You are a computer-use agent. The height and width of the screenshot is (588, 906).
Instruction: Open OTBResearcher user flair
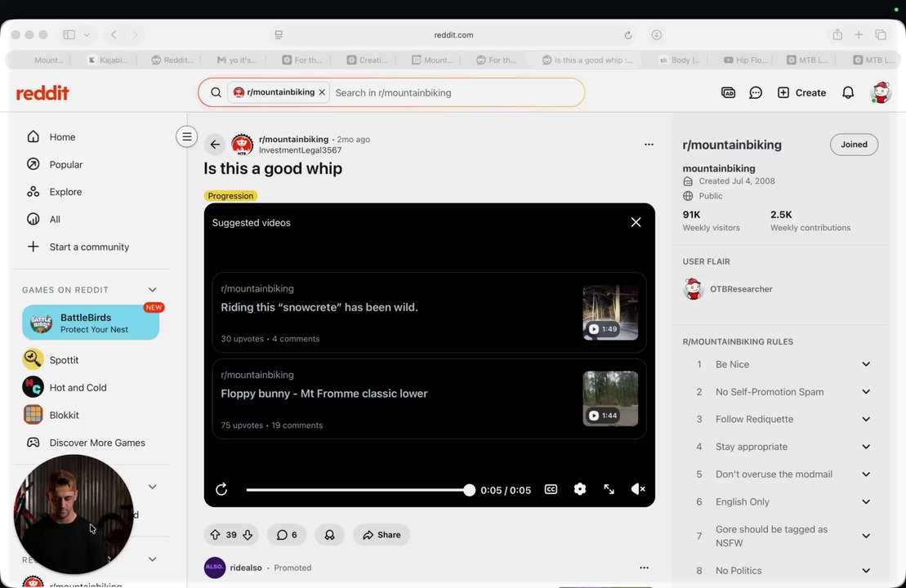pyautogui.click(x=727, y=289)
